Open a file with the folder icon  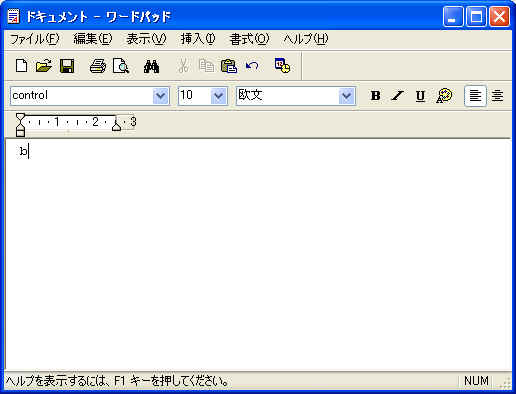pos(44,66)
